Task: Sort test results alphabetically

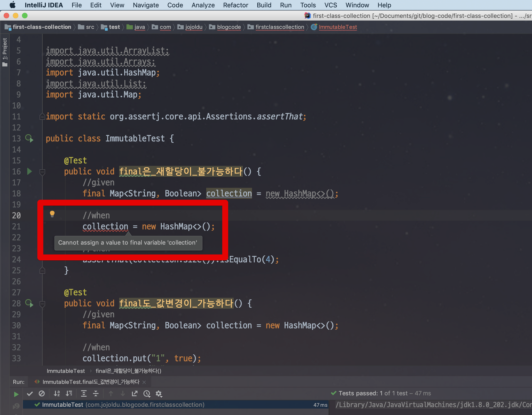Action: 57,394
